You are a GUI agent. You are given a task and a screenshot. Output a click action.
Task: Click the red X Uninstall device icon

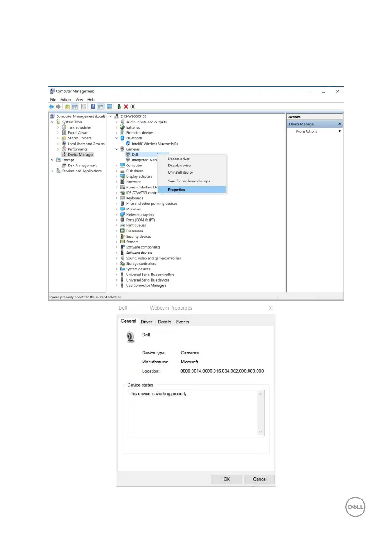click(126, 107)
